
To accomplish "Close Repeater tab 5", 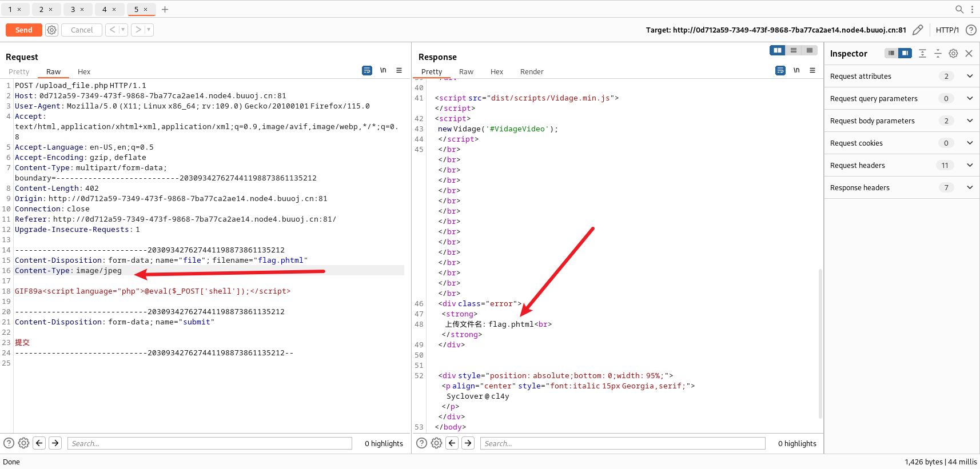I will click(145, 9).
